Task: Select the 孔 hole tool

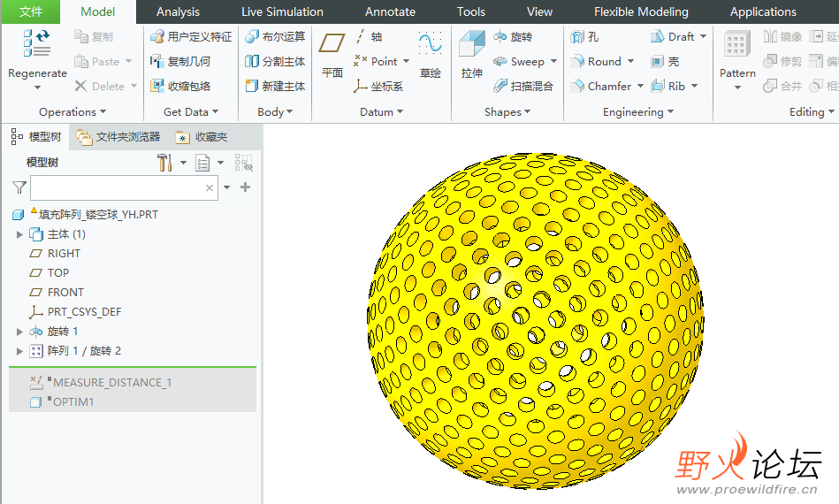Action: pyautogui.click(x=585, y=36)
